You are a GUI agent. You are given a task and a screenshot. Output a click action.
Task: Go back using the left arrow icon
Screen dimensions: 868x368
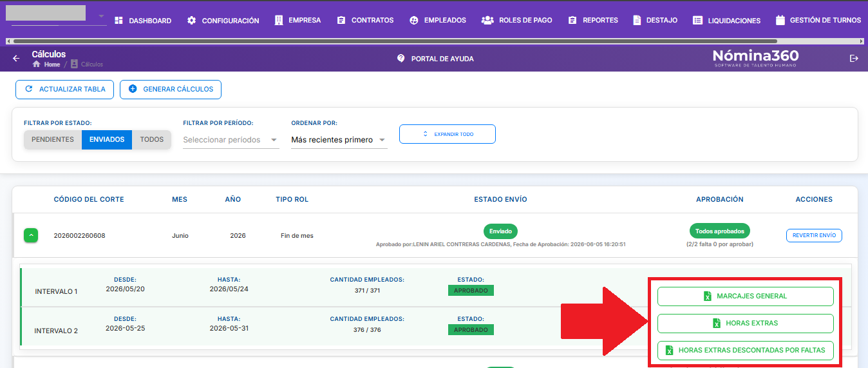point(17,59)
